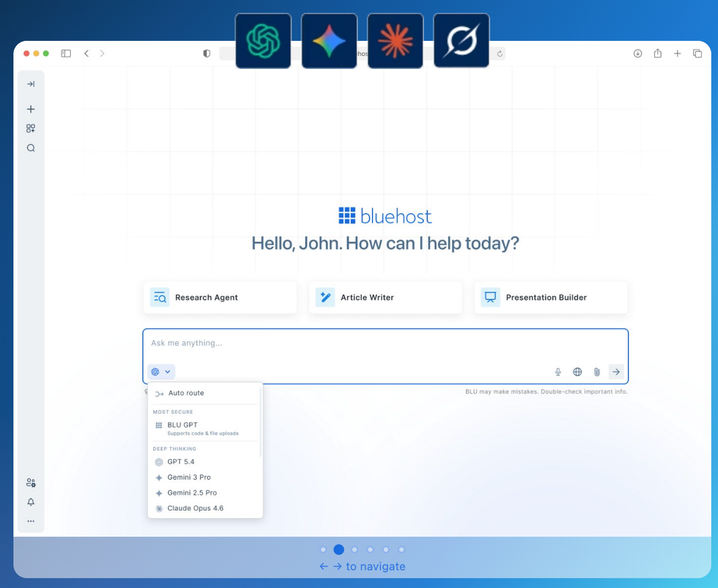Viewport: 718px width, 588px height.
Task: Expand the left sidebar panel
Action: [x=31, y=84]
